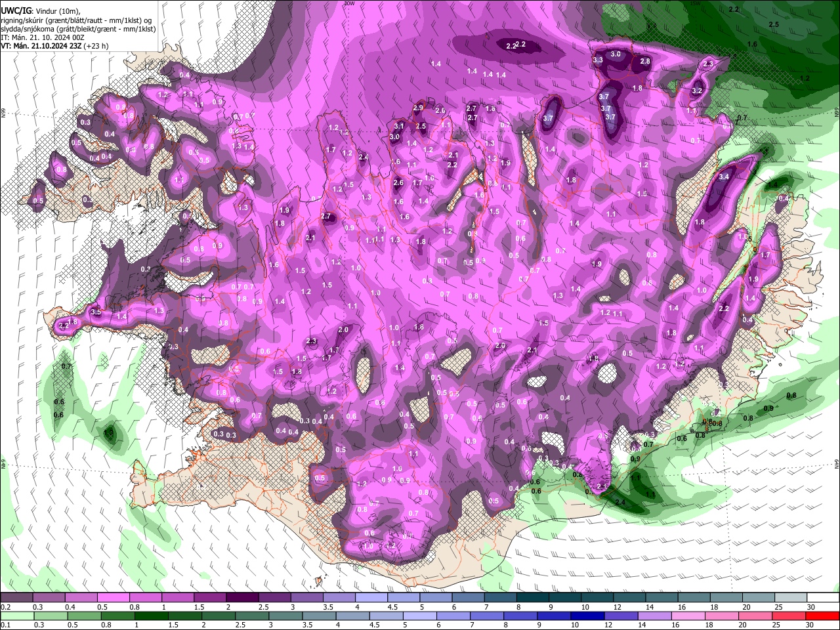This screenshot has width=840, height=630.
Task: Click the deep navy blue legend swatch for 10–12
Action: 587,616
